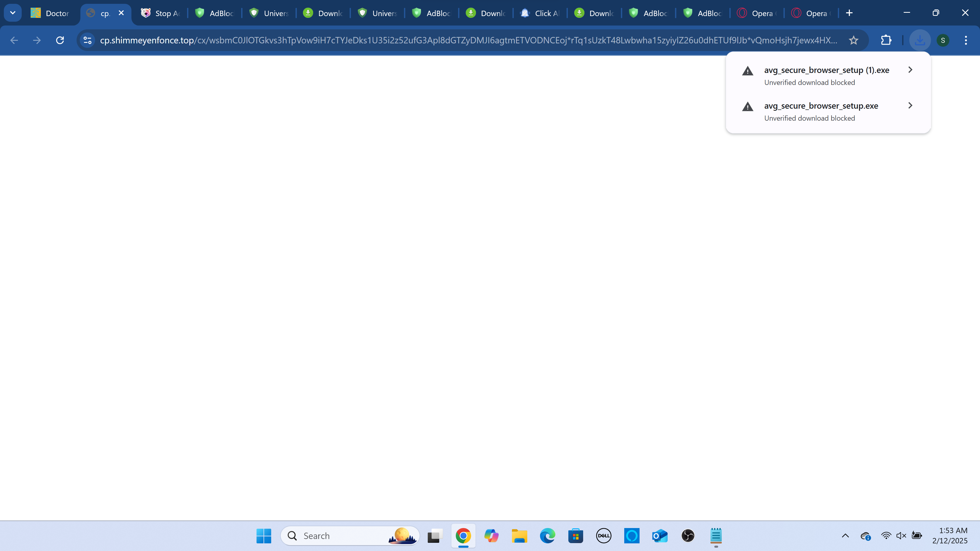Select the first blocked download entry
The width and height of the screenshot is (980, 551).
point(826,76)
